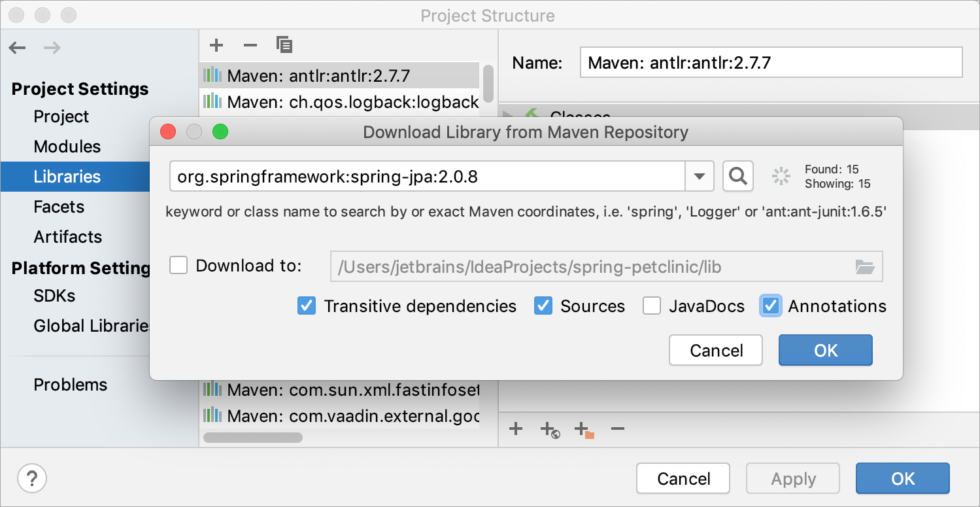Image resolution: width=980 pixels, height=507 pixels.
Task: Open the Maven coordinates dropdown arrow
Action: point(699,176)
